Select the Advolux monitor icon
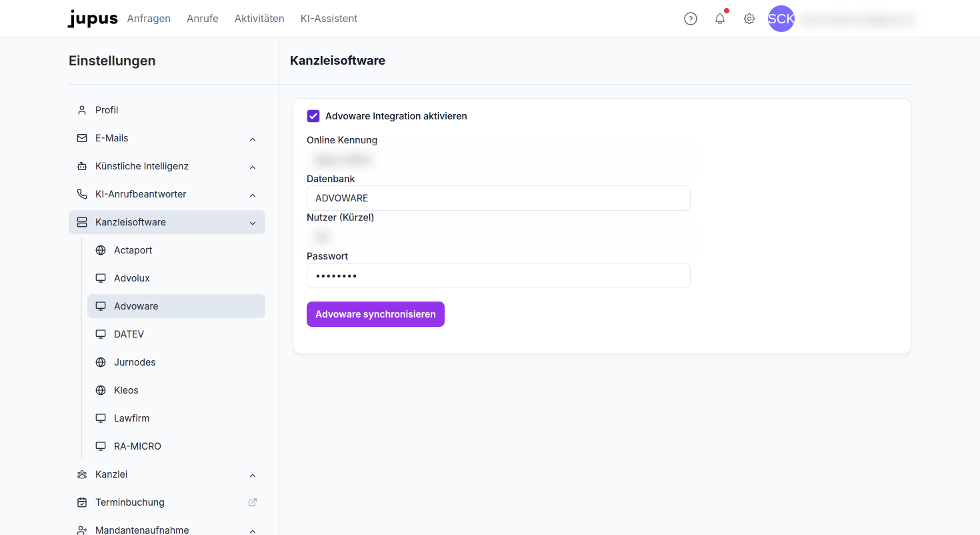The width and height of the screenshot is (980, 535). pos(101,278)
